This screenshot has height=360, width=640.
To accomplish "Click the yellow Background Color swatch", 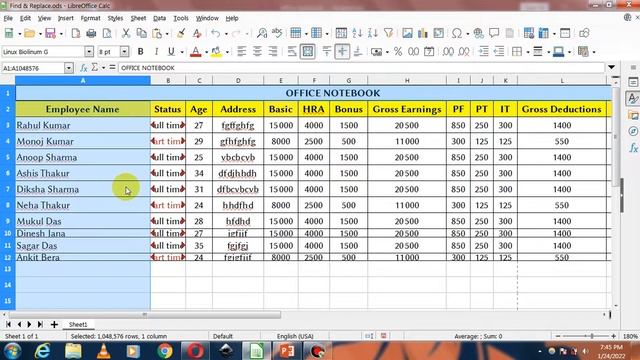I will [x=216, y=52].
